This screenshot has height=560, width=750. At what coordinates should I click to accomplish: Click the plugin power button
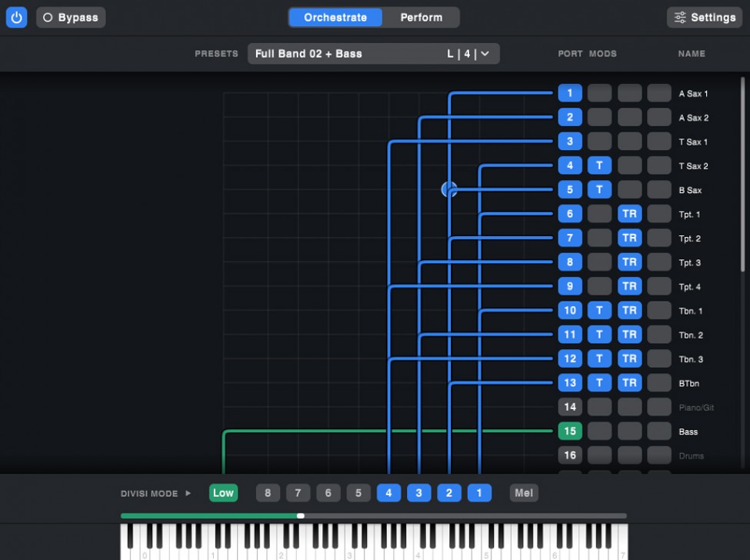point(16,17)
